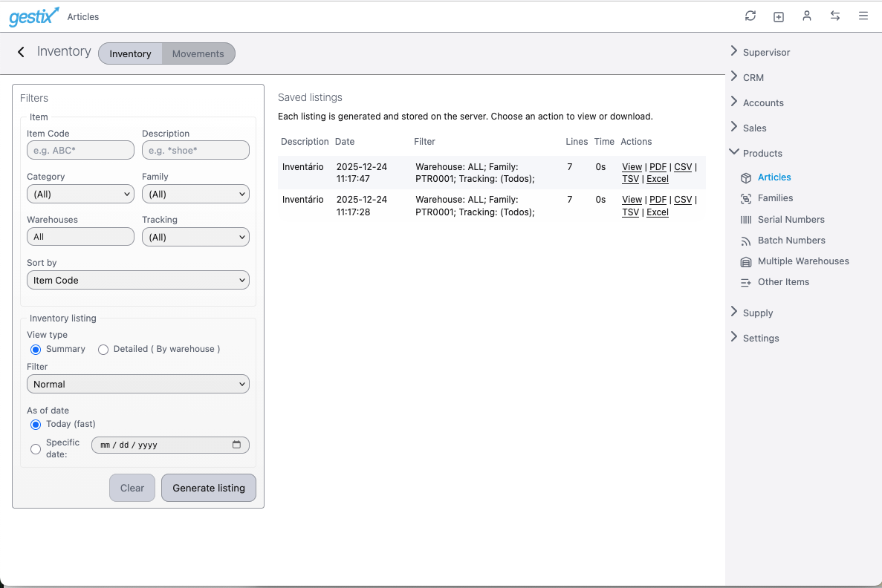Viewport: 882px width, 588px height.
Task: Click the swap arrows icon in header
Action: 835,16
